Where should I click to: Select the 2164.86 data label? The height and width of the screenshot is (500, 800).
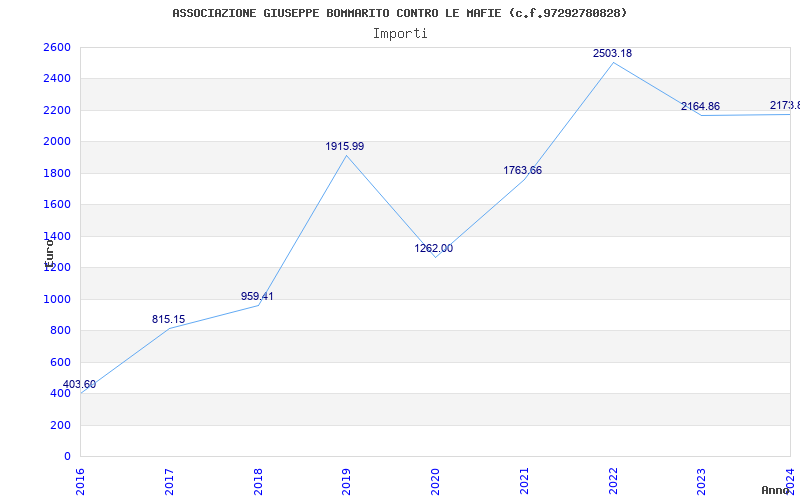click(701, 107)
